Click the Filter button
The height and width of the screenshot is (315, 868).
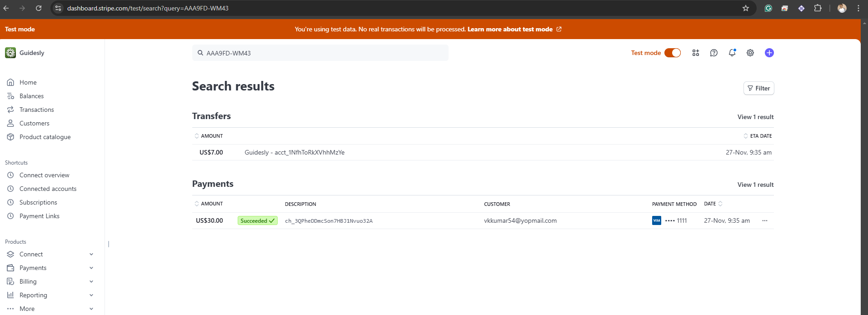758,88
